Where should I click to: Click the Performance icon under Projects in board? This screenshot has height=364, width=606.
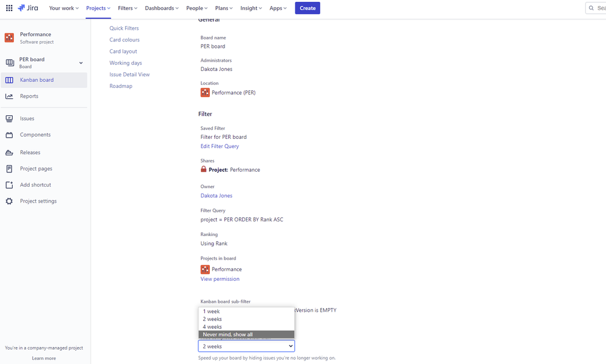point(205,269)
